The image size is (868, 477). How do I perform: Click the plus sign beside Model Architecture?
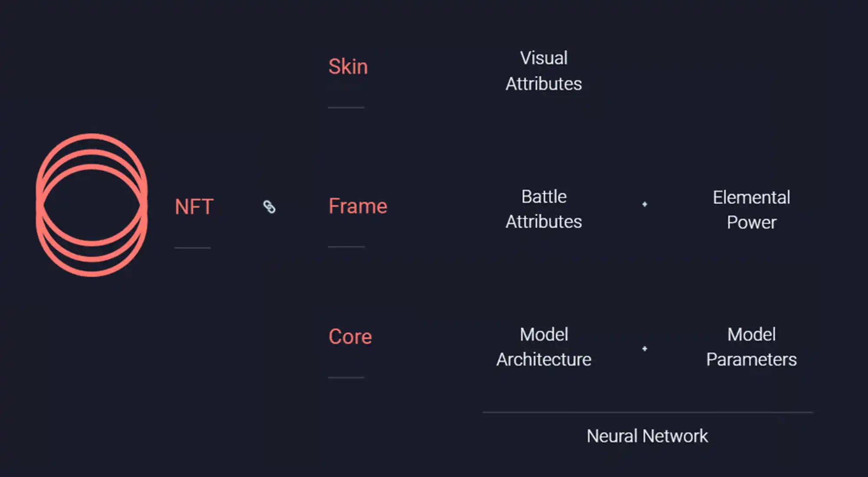[x=644, y=348]
